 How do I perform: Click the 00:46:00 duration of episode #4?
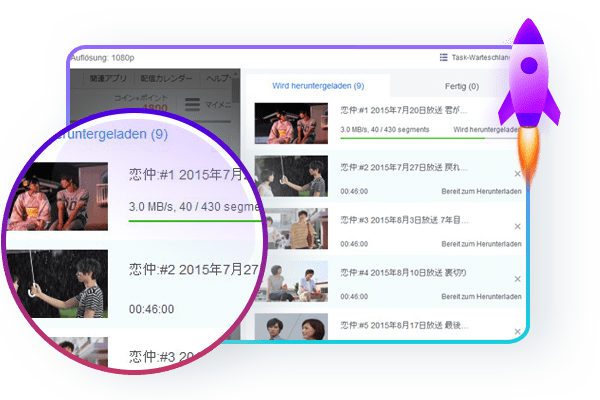click(x=354, y=296)
